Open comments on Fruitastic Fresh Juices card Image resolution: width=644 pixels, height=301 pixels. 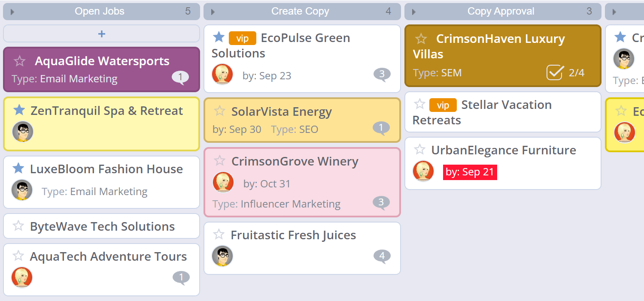click(x=382, y=256)
